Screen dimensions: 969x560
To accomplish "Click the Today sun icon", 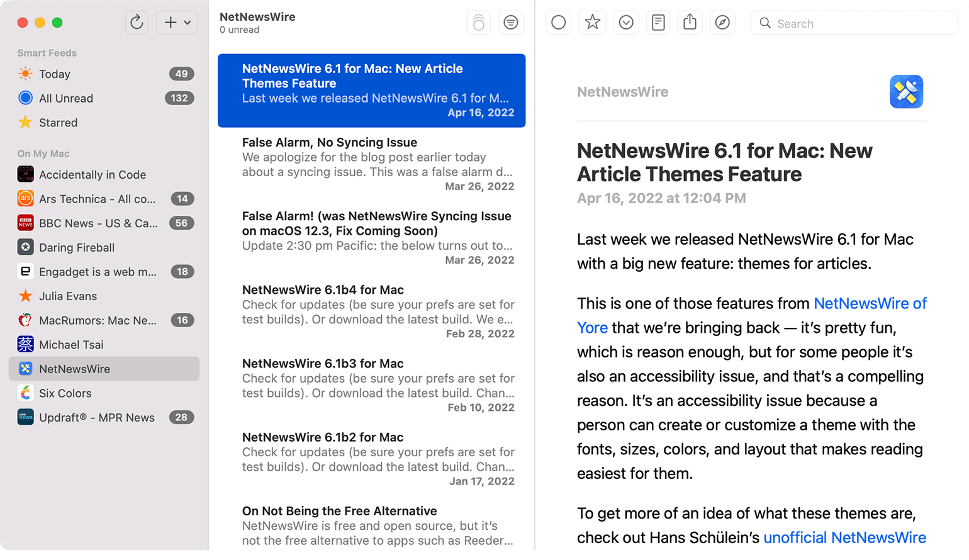I will [25, 74].
